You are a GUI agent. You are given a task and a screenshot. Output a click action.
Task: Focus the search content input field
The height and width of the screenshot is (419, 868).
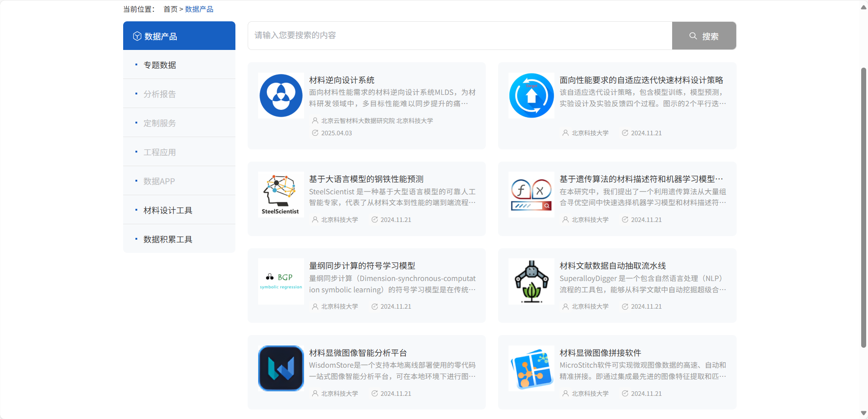point(459,35)
